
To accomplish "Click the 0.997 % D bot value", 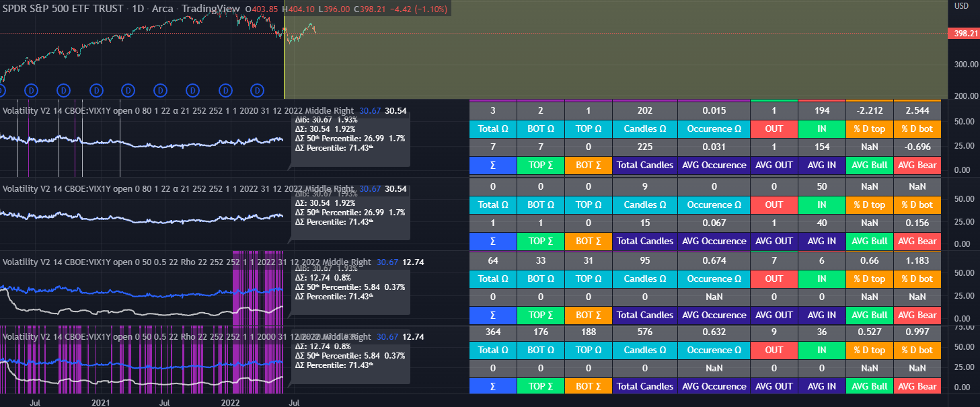I will pyautogui.click(x=917, y=332).
